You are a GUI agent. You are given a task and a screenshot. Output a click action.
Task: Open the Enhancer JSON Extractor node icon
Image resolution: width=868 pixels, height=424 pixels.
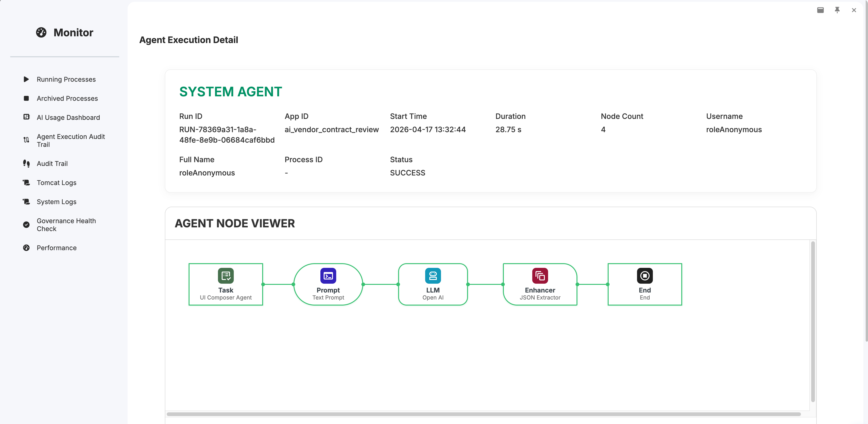(x=540, y=276)
